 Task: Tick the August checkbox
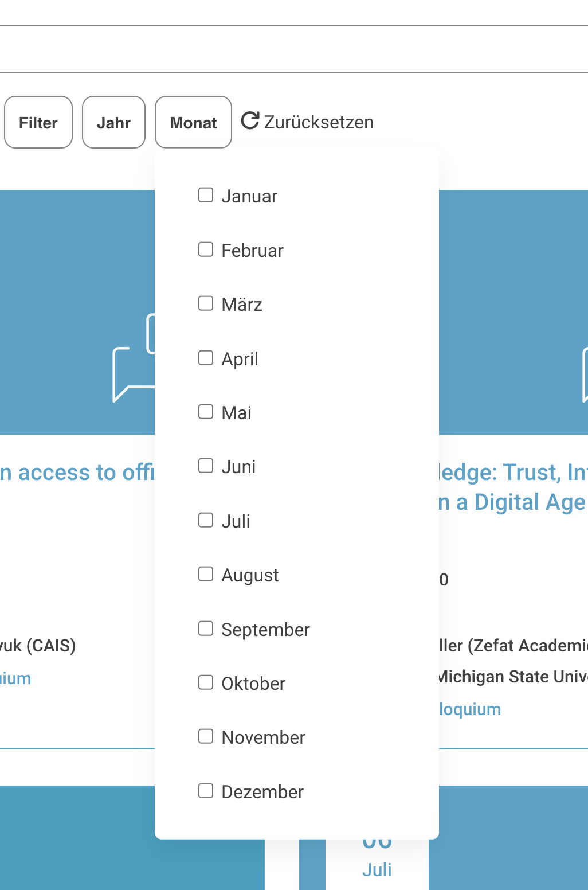click(x=206, y=574)
